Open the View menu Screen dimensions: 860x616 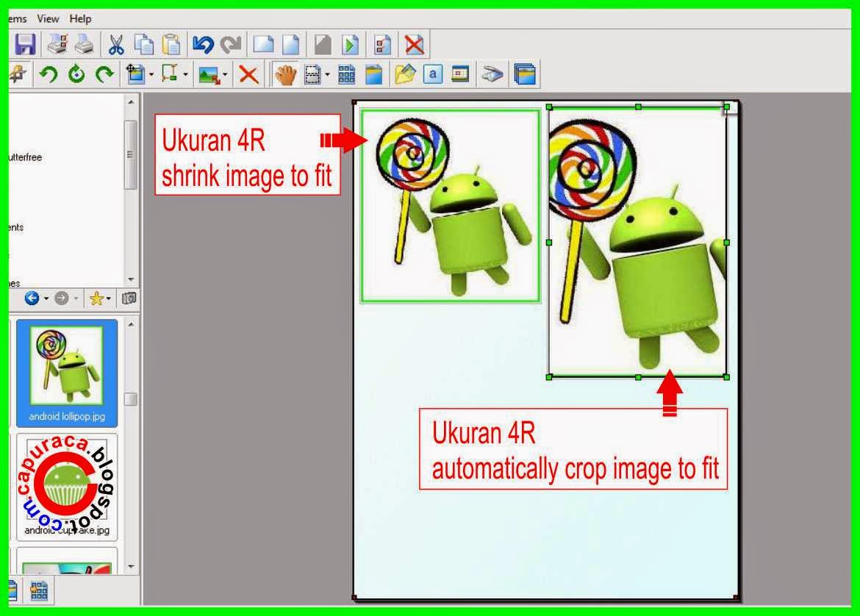(x=48, y=18)
